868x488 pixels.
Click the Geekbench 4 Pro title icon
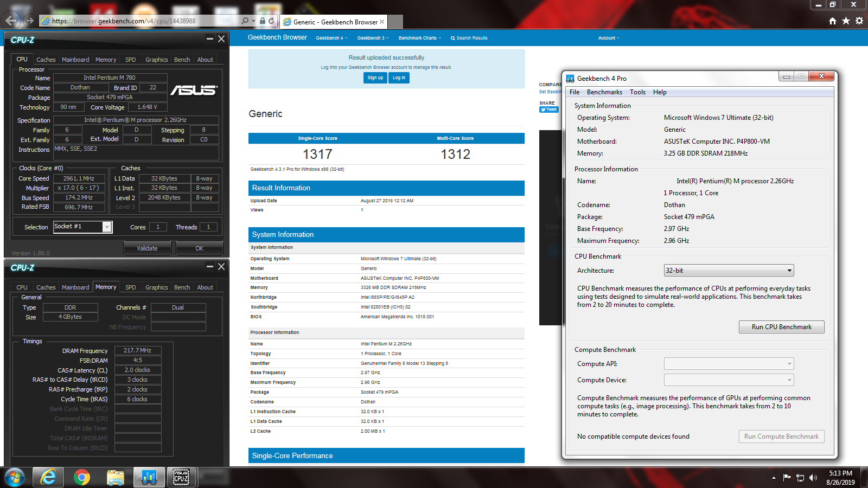pos(570,79)
